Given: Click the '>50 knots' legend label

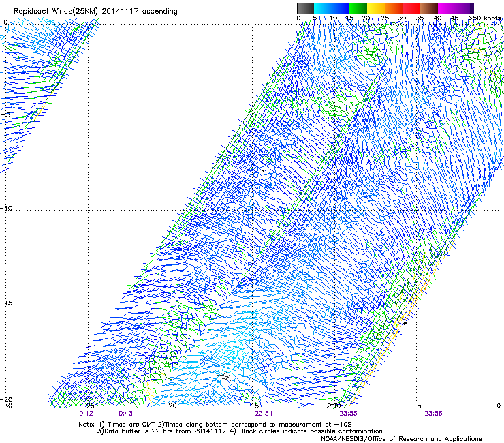Looking at the screenshot, I should tap(484, 18).
